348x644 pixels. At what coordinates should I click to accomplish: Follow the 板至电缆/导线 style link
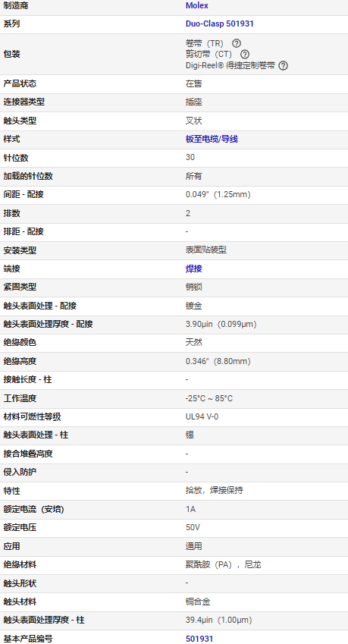coord(212,140)
